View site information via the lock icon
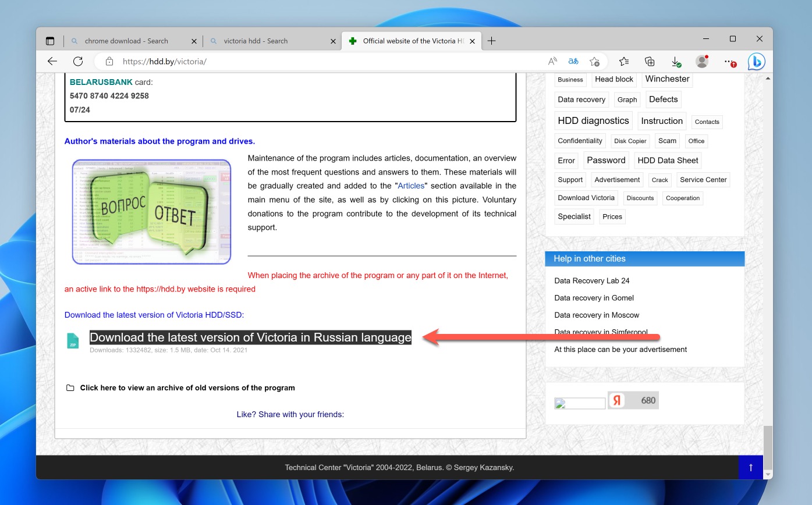812x505 pixels. (x=109, y=61)
